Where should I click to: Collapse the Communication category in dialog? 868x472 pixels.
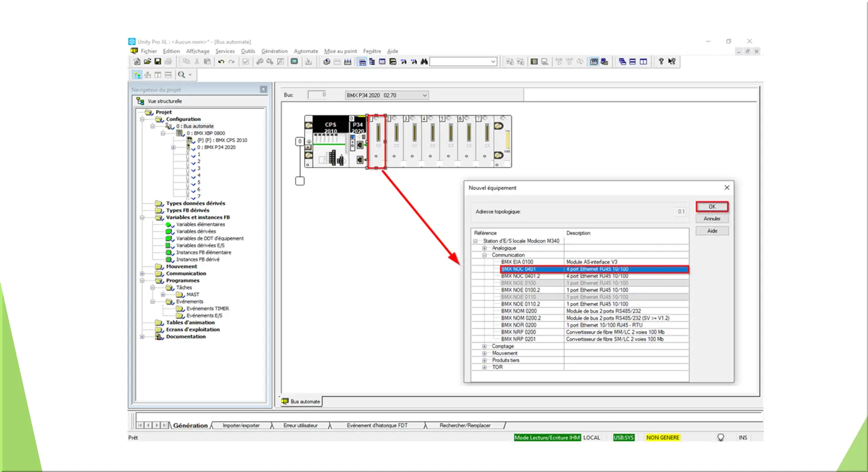(x=485, y=255)
